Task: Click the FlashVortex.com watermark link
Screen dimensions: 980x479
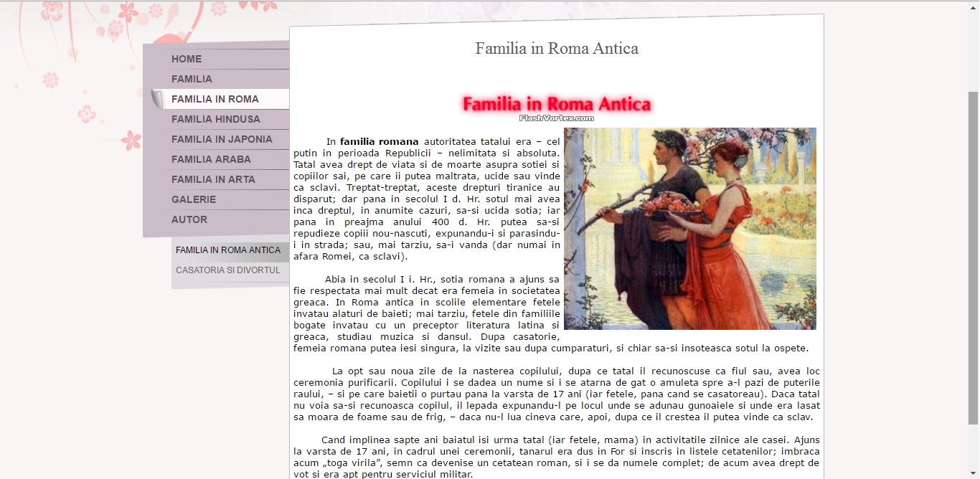Action: pos(557,118)
